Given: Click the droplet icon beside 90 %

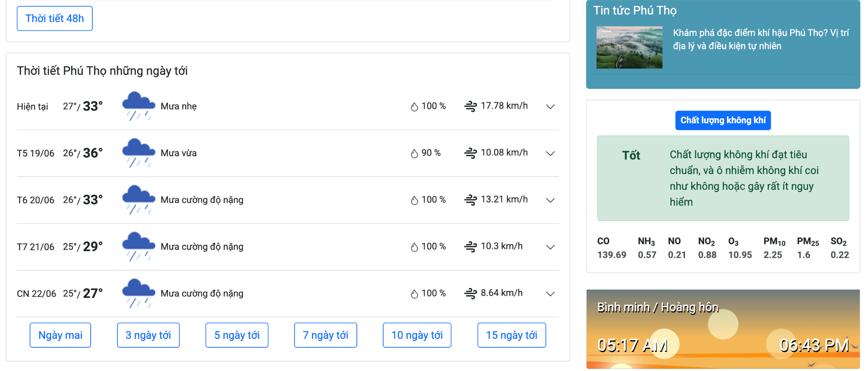Looking at the screenshot, I should tap(414, 153).
